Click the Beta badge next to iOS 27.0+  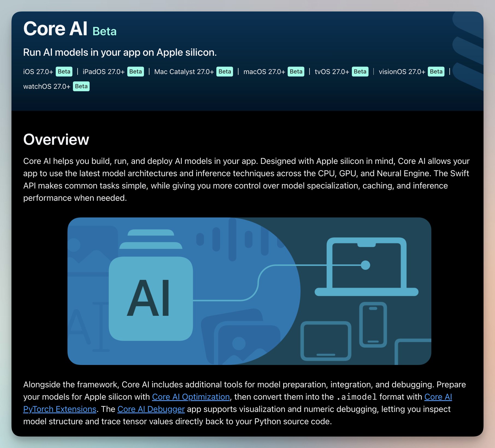[x=64, y=72]
